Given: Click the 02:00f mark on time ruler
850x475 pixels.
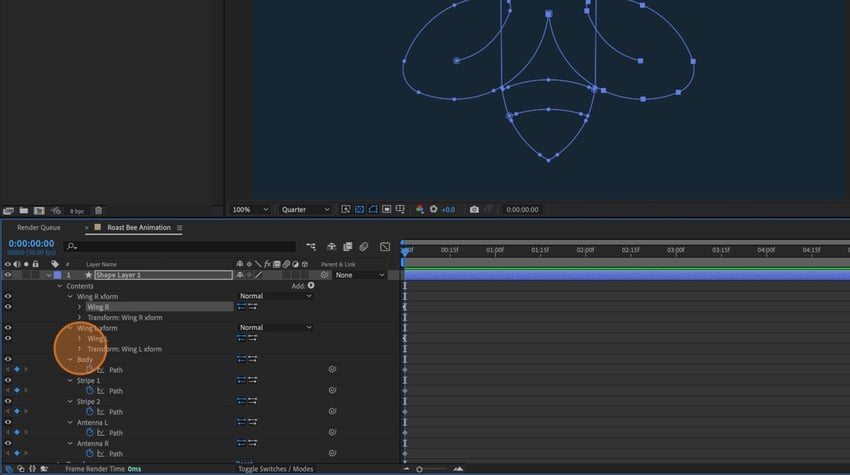Looking at the screenshot, I should click(x=585, y=250).
